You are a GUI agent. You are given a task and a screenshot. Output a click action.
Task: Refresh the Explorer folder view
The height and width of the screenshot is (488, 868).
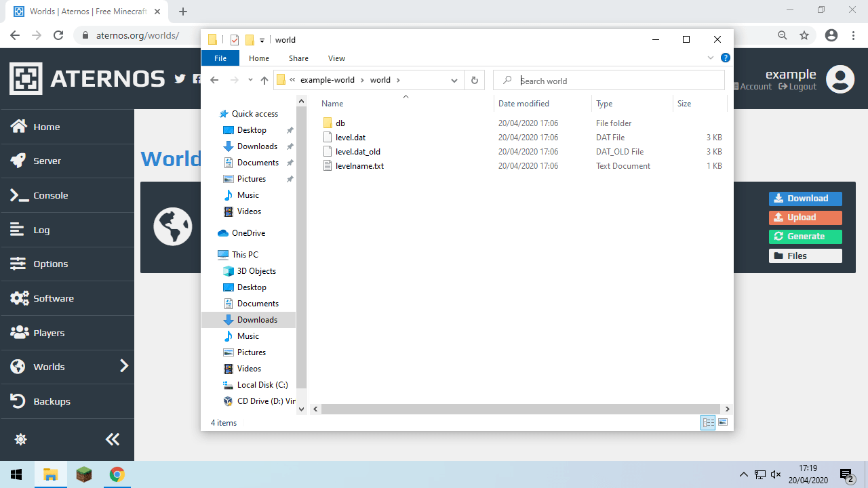[x=474, y=80]
